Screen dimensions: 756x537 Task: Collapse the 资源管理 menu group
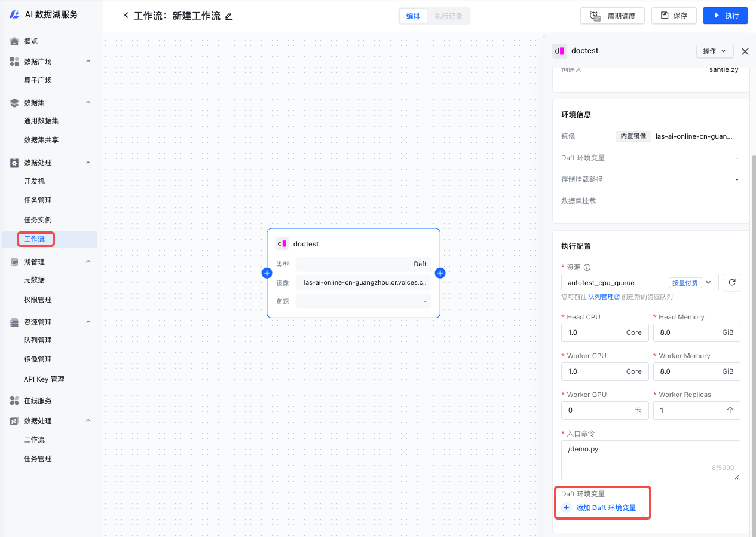[88, 322]
